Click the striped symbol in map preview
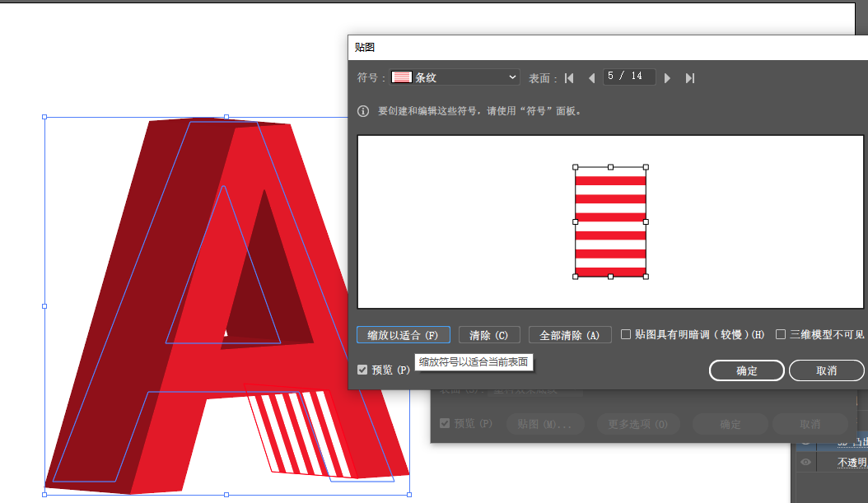This screenshot has height=503, width=868. tap(610, 221)
